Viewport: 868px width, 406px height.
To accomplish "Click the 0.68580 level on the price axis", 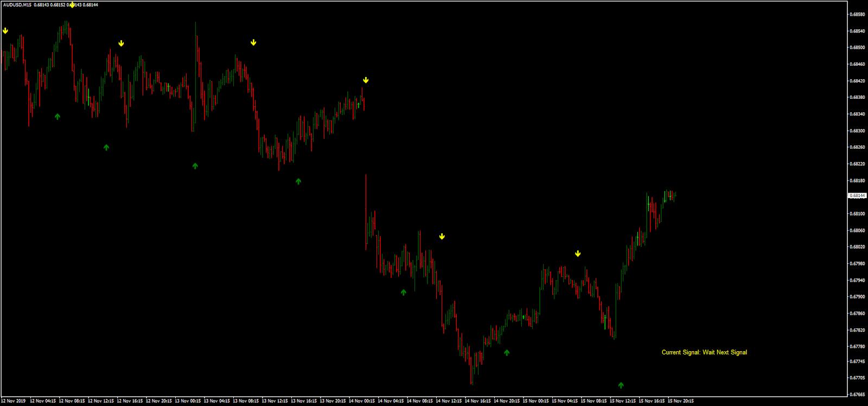I will tap(857, 14).
